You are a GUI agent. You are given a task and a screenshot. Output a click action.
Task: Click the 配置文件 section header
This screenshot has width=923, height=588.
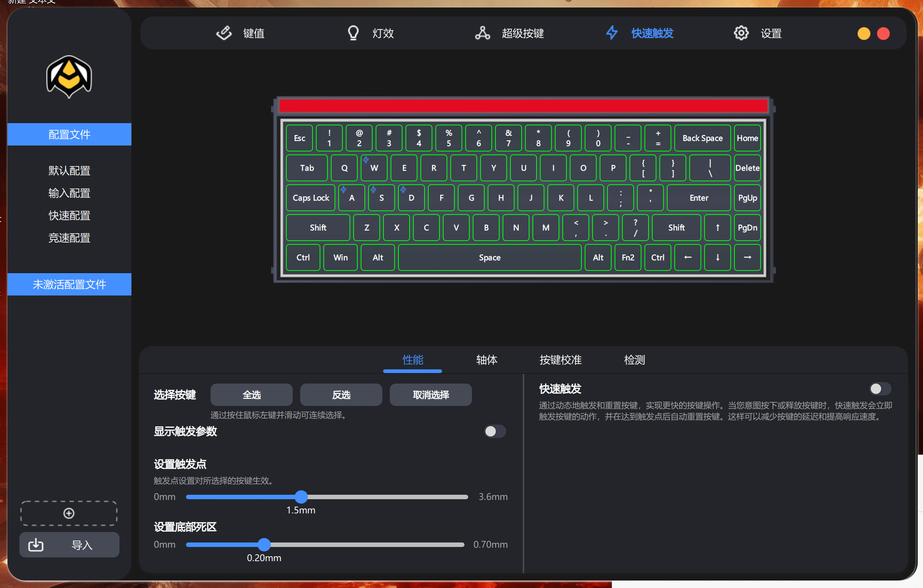point(69,134)
